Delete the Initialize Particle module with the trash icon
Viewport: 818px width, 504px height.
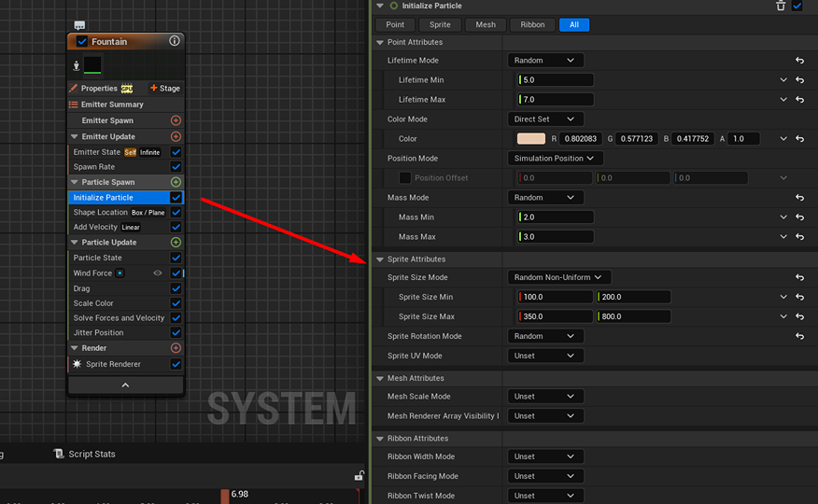(781, 7)
